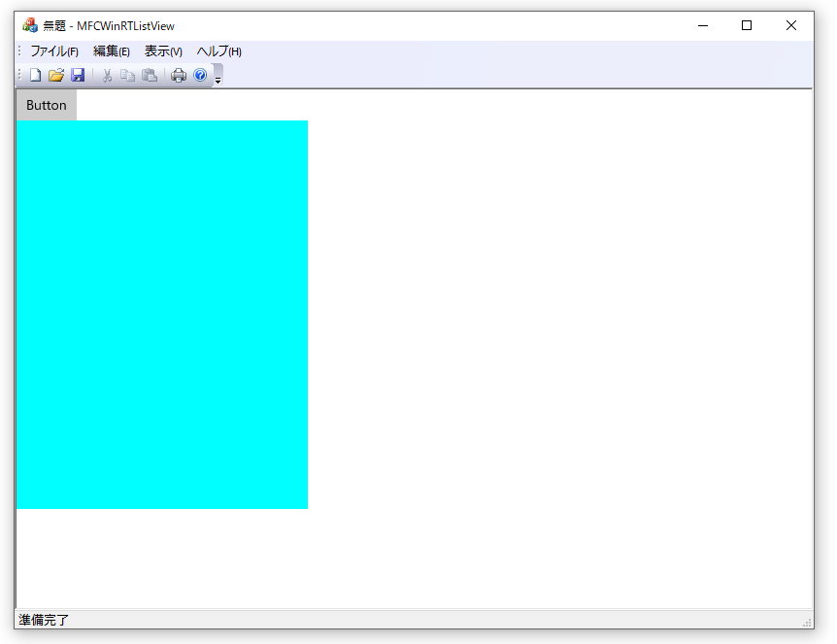837x644 pixels.
Task: Click the menu bar gripper dots
Action: click(20, 51)
